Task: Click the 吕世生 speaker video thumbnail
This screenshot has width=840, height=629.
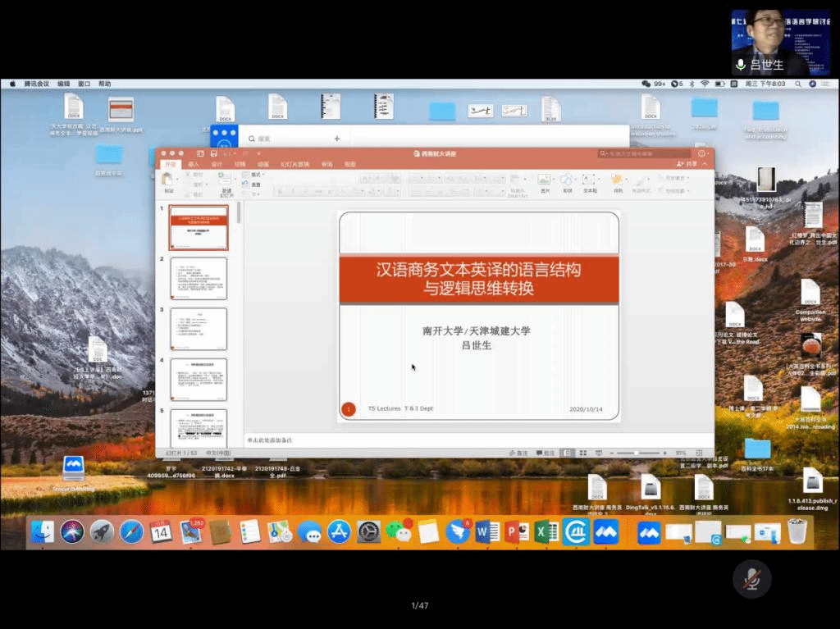Action: click(x=781, y=43)
